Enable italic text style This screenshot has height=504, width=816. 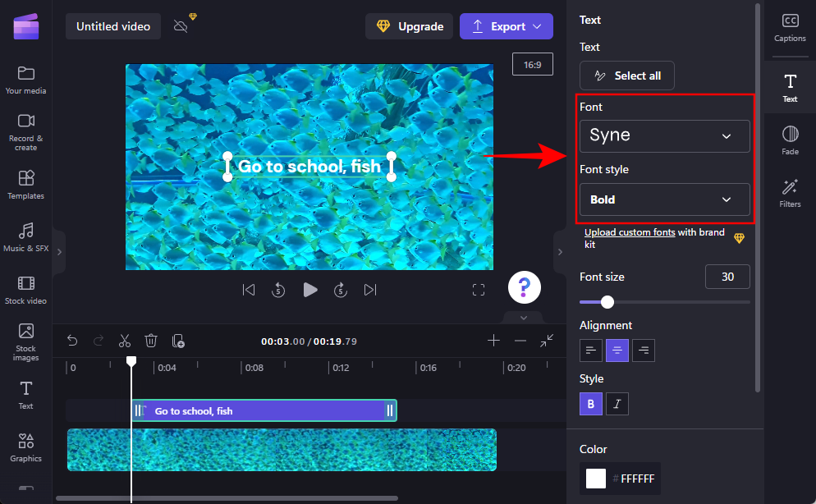pyautogui.click(x=617, y=403)
